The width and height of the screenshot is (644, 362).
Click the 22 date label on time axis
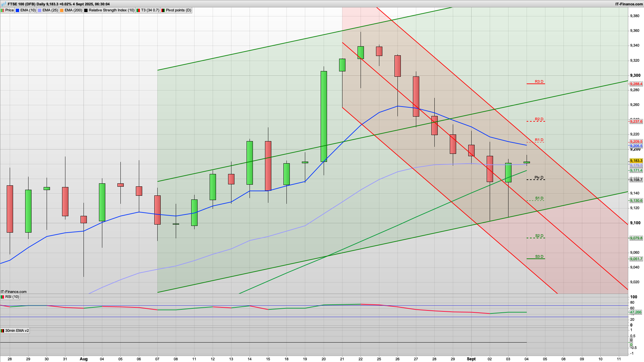(x=361, y=359)
